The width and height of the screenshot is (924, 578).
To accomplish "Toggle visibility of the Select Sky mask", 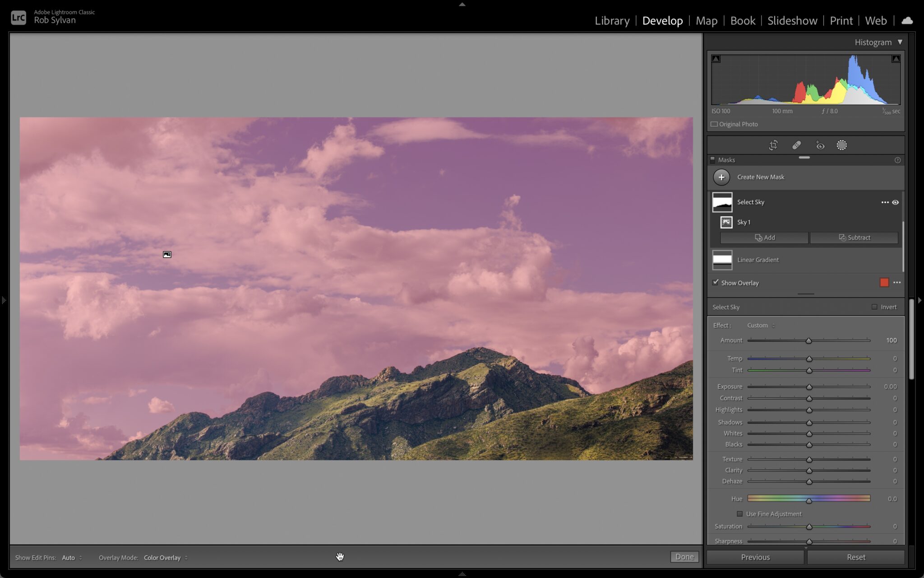I will click(x=895, y=202).
